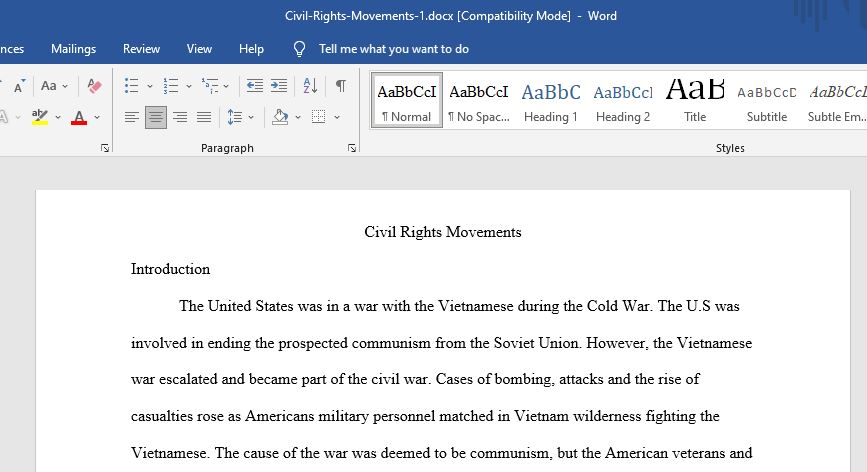This screenshot has width=867, height=472.
Task: Open font color dropdown arrow
Action: [97, 117]
